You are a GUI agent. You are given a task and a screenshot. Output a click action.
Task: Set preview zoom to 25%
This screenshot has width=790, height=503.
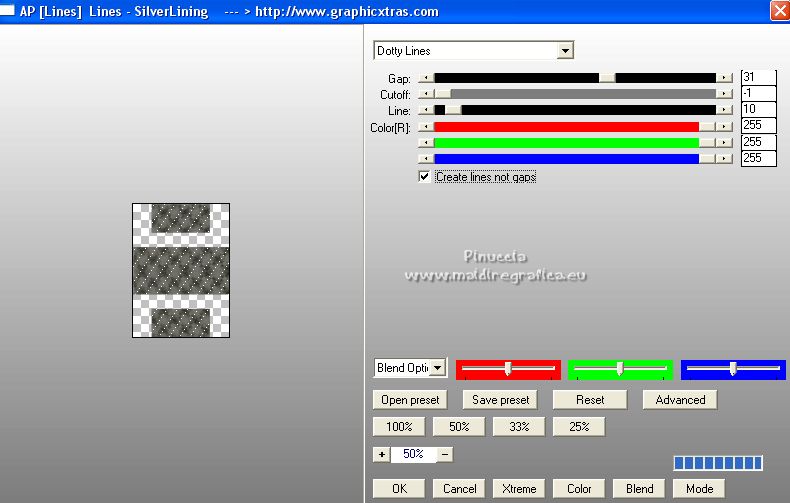coord(579,426)
